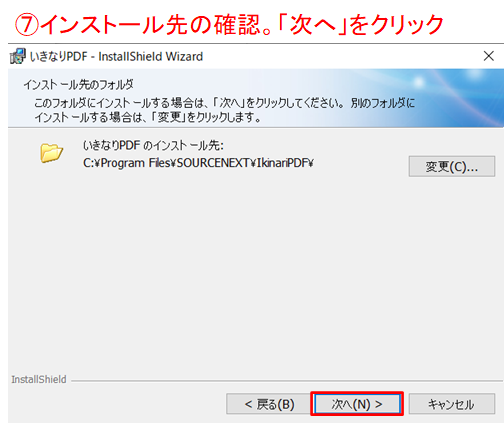
Task: Cancel setup with the キャンセル button
Action: tap(452, 404)
